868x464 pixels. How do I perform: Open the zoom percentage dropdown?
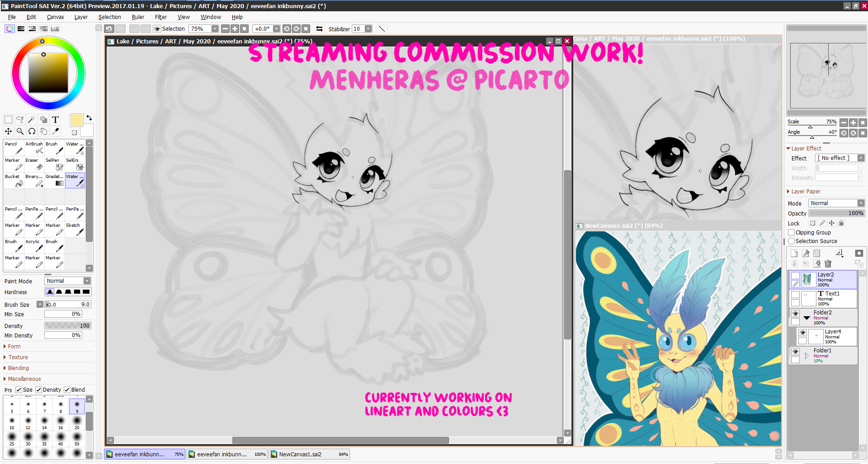pos(215,29)
